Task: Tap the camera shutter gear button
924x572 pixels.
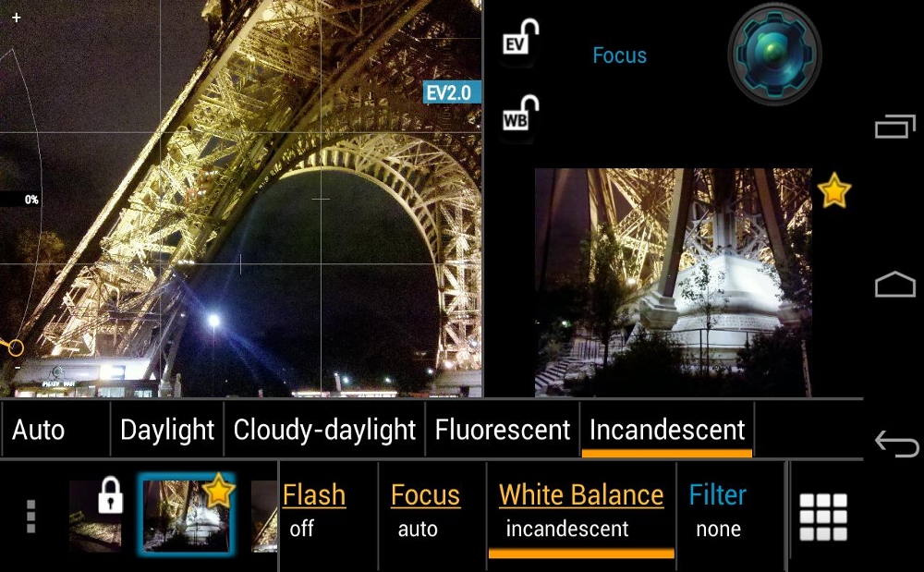Action: 774,55
